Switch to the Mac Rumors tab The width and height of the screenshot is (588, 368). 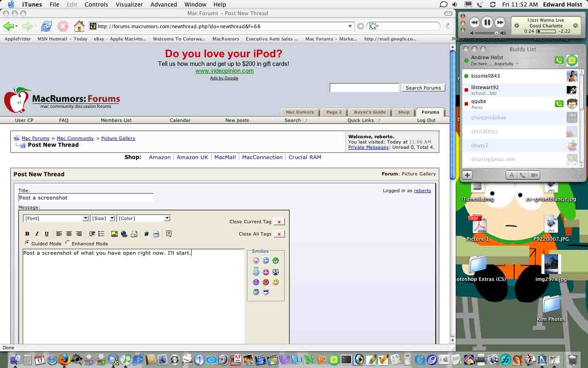300,112
